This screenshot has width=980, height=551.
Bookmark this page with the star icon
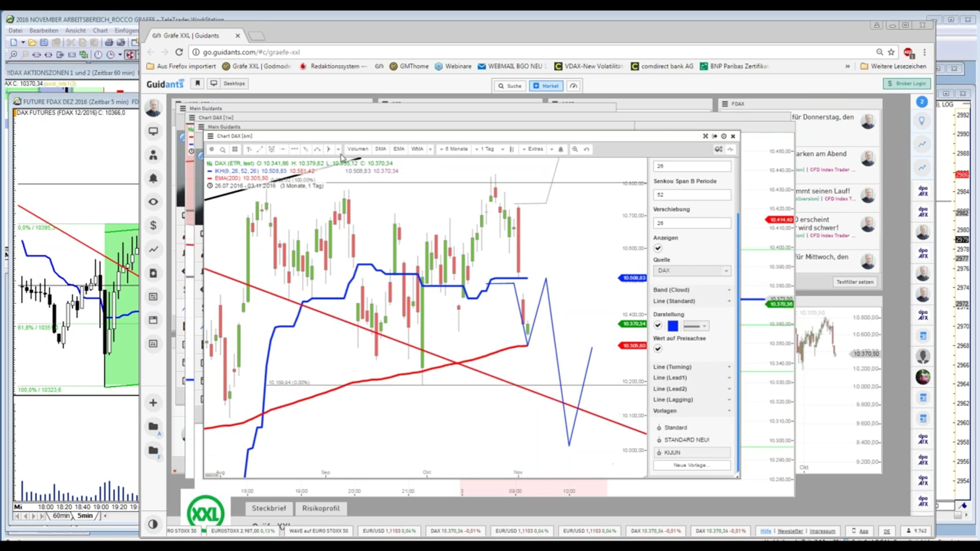tap(891, 52)
